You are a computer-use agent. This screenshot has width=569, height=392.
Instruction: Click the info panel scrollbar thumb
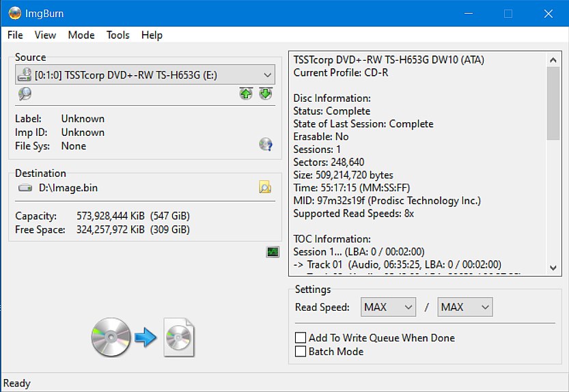point(553,103)
